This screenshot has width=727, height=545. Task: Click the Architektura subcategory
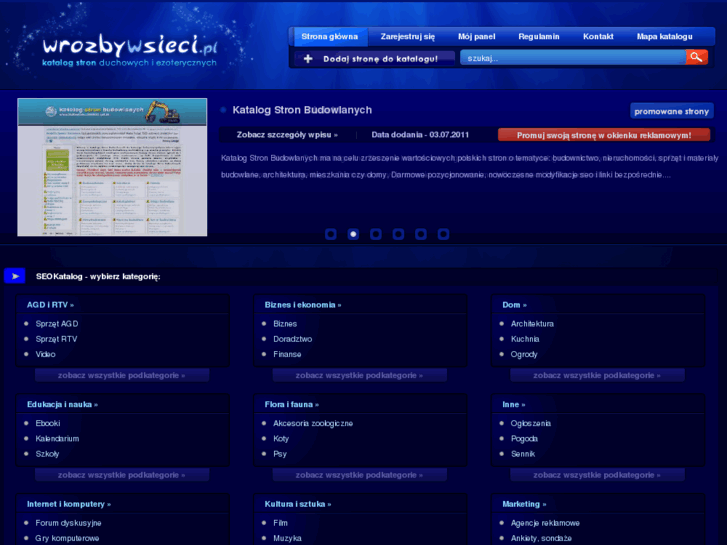click(532, 324)
